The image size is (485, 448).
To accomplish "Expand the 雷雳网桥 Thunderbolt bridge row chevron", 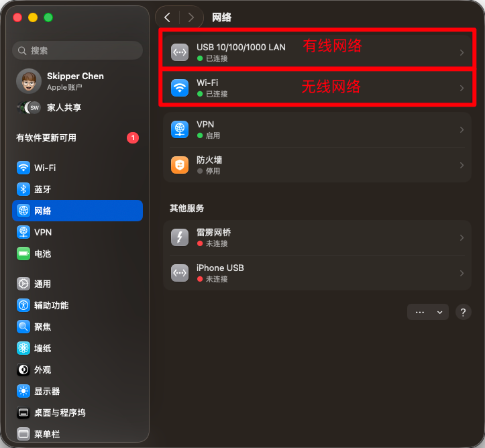I will tap(462, 238).
